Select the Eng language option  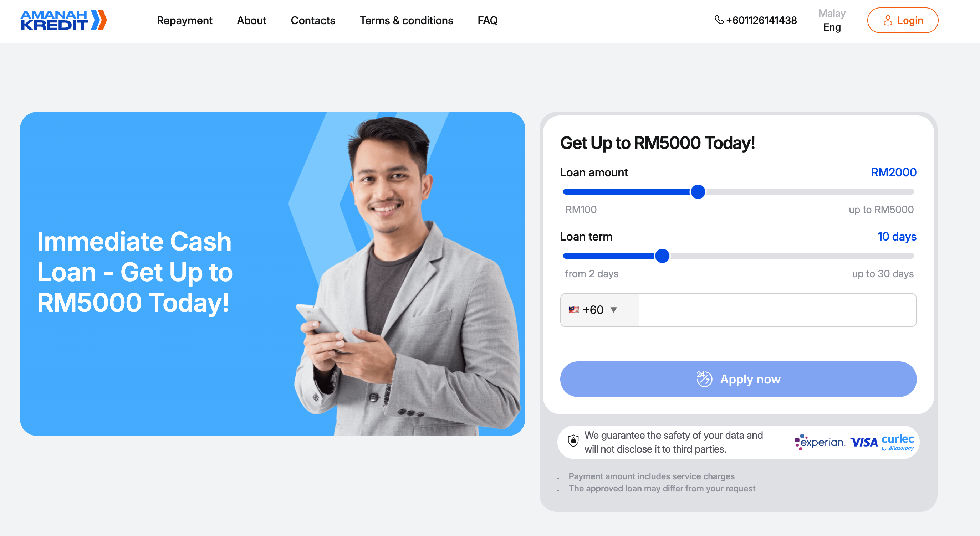click(832, 27)
